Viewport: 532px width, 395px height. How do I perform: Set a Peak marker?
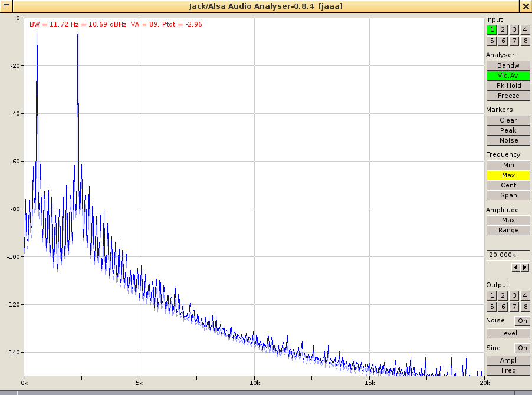pyautogui.click(x=508, y=130)
